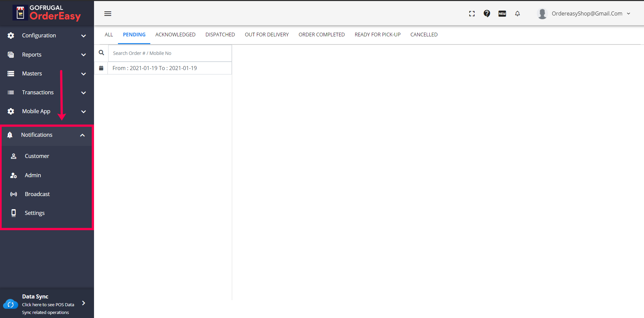Click the GoFrugal OrderEasy logo
The image size is (644, 318).
47,13
